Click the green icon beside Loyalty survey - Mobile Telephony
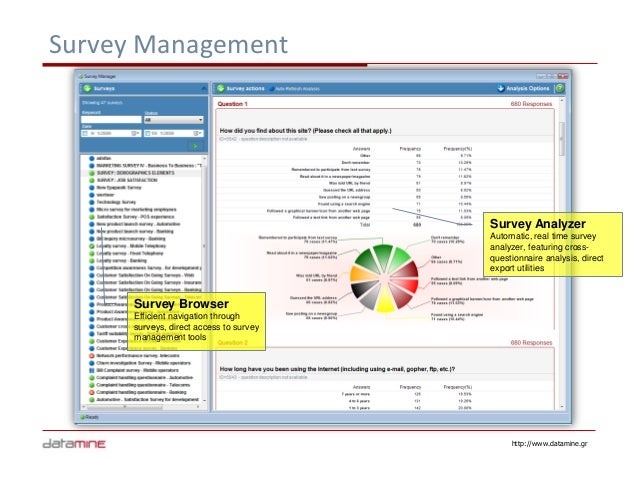 tap(92, 246)
